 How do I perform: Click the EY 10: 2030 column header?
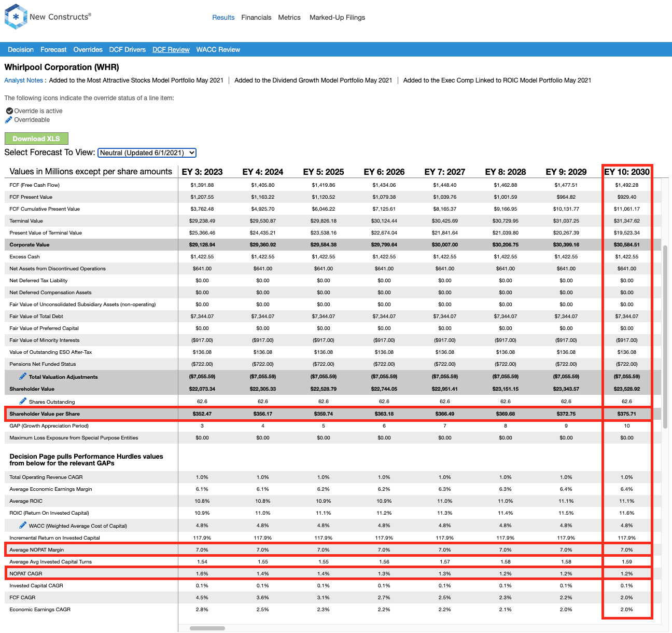point(627,172)
